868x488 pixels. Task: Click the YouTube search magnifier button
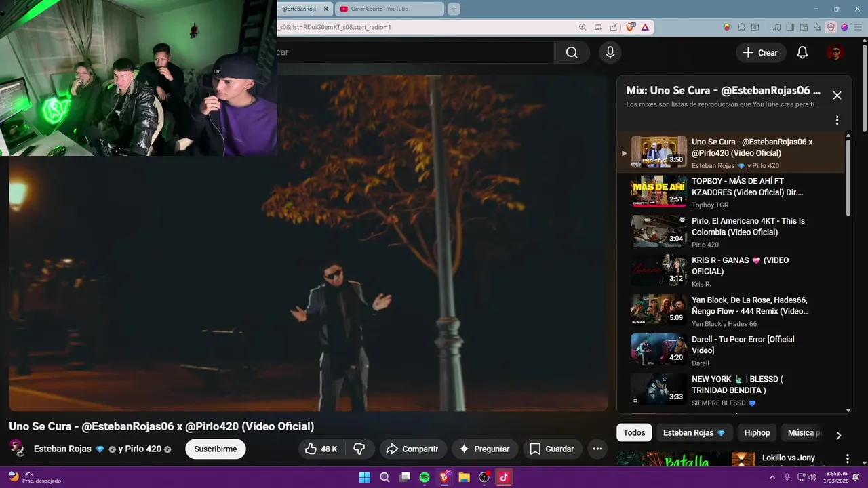tap(572, 53)
